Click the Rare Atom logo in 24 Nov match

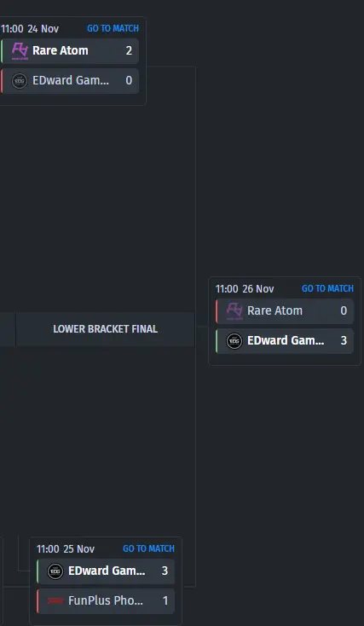click(x=20, y=51)
